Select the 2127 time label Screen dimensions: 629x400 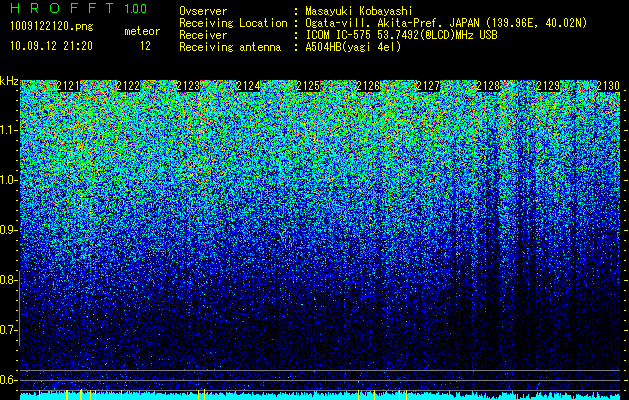point(428,86)
